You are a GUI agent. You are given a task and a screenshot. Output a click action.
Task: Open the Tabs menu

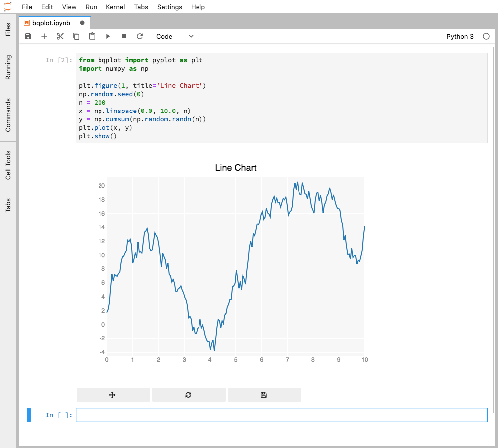click(x=141, y=7)
